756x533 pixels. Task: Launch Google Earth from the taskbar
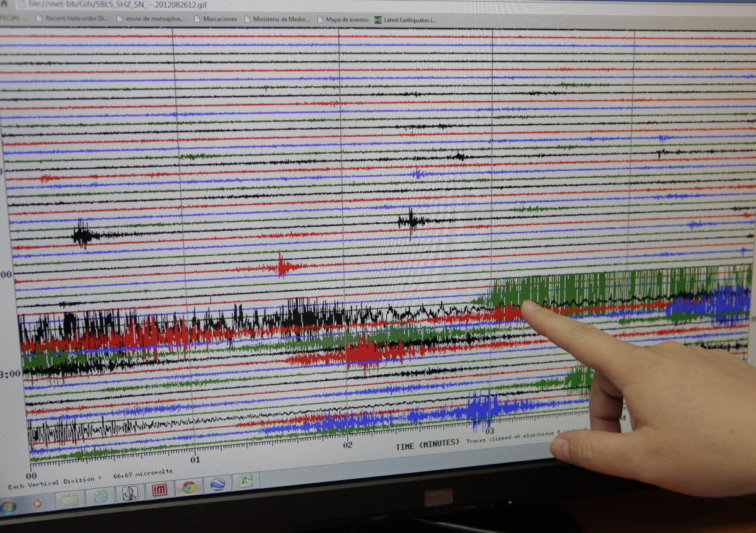[x=217, y=484]
